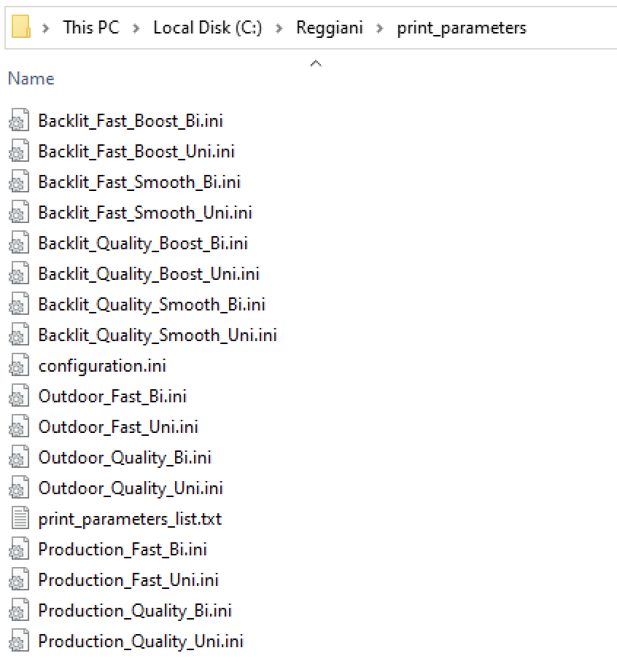The width and height of the screenshot is (617, 672).
Task: Expand the chevron after This PC
Action: pos(136,28)
